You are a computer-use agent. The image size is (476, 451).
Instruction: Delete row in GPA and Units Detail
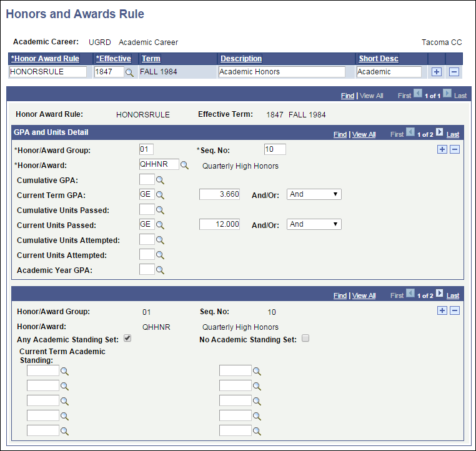click(454, 149)
